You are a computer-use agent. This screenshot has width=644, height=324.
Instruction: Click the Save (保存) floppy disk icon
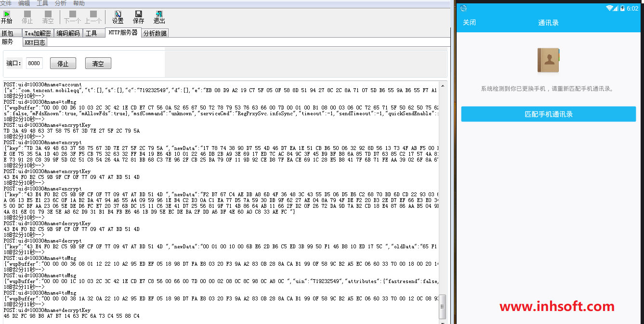point(139,14)
